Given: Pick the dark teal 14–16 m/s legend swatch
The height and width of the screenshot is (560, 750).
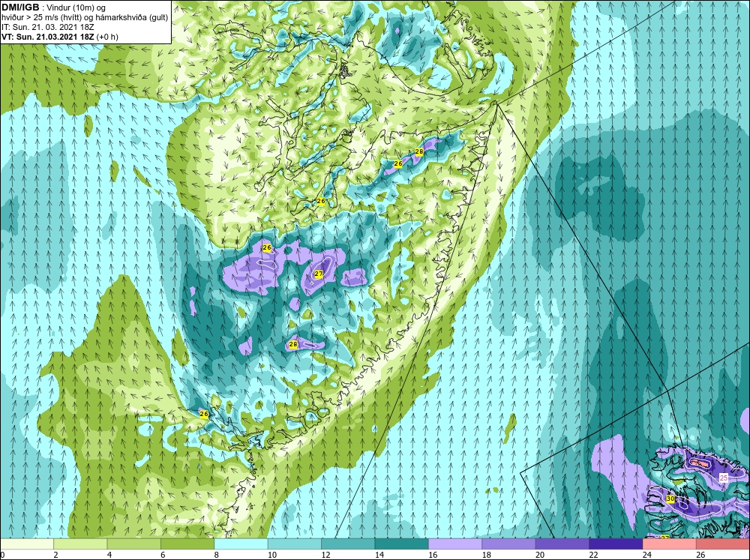Looking at the screenshot, I should [402, 544].
